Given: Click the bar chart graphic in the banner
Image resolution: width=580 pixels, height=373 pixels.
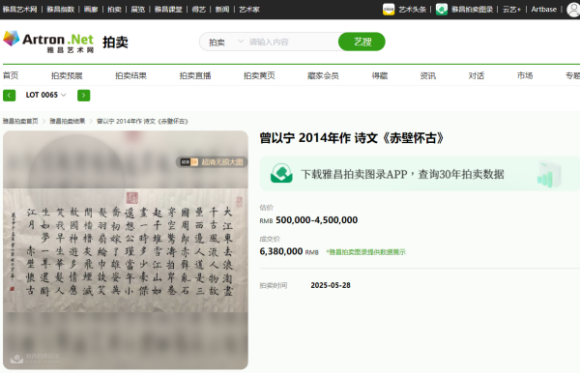Looking at the screenshot, I should click(549, 174).
